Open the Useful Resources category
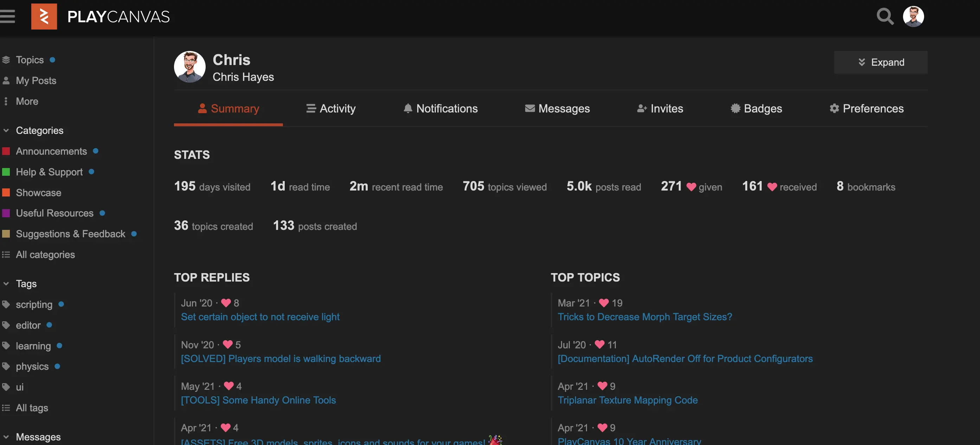Screen dimensions: 980x445 tap(55, 213)
